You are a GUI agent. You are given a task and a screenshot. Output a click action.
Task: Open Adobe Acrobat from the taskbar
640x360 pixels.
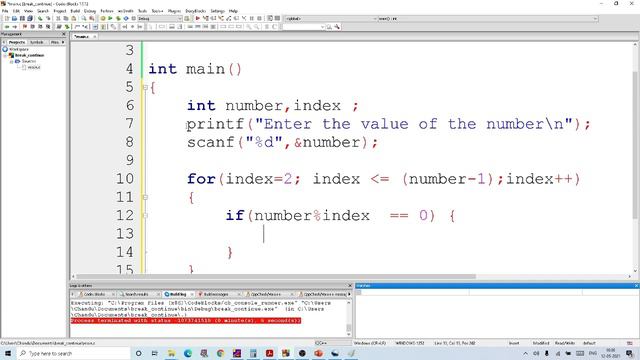269,353
